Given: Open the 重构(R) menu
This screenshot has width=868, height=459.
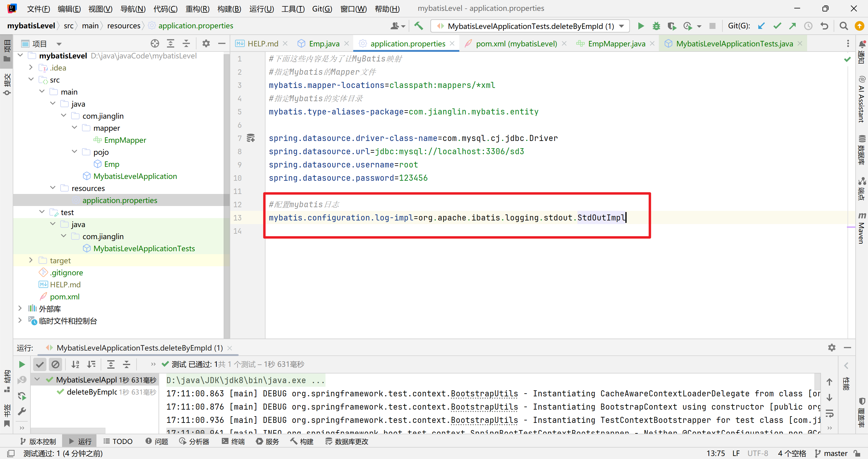Looking at the screenshot, I should click(197, 9).
